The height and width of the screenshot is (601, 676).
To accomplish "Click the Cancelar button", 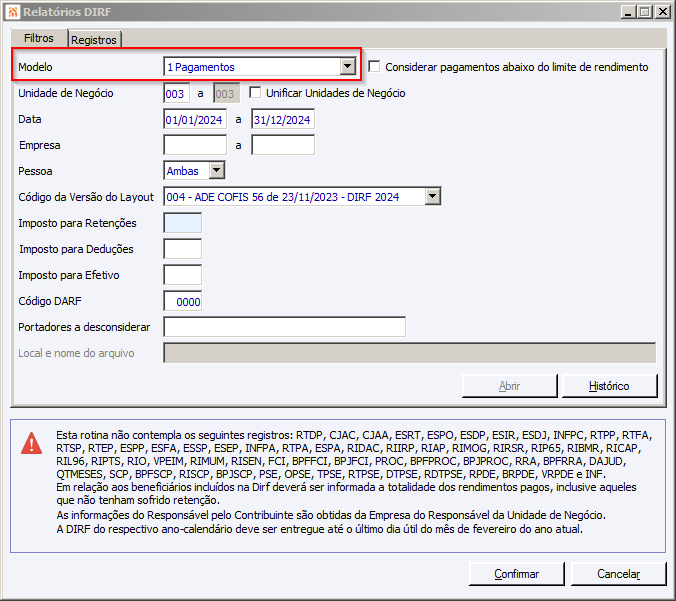I will pyautogui.click(x=619, y=574).
